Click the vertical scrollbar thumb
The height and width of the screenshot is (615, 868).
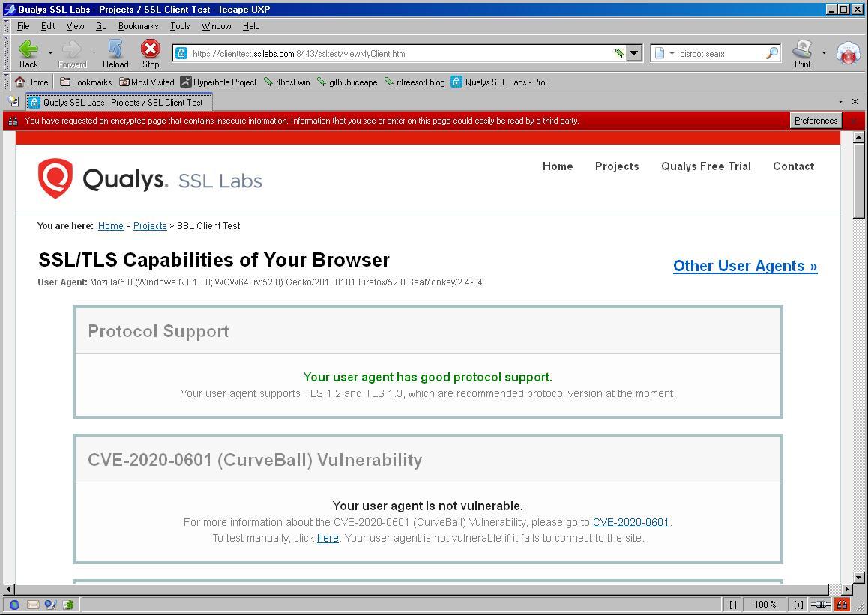[x=858, y=181]
